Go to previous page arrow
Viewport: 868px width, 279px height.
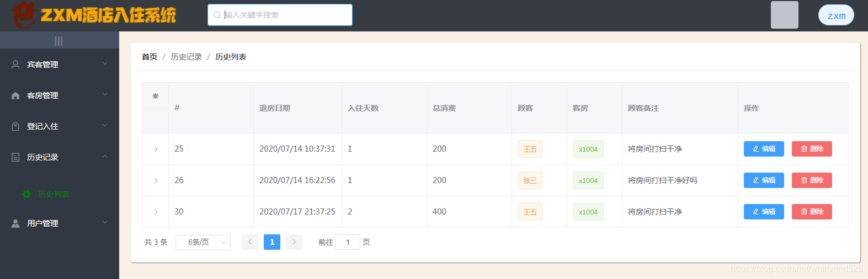coord(250,242)
